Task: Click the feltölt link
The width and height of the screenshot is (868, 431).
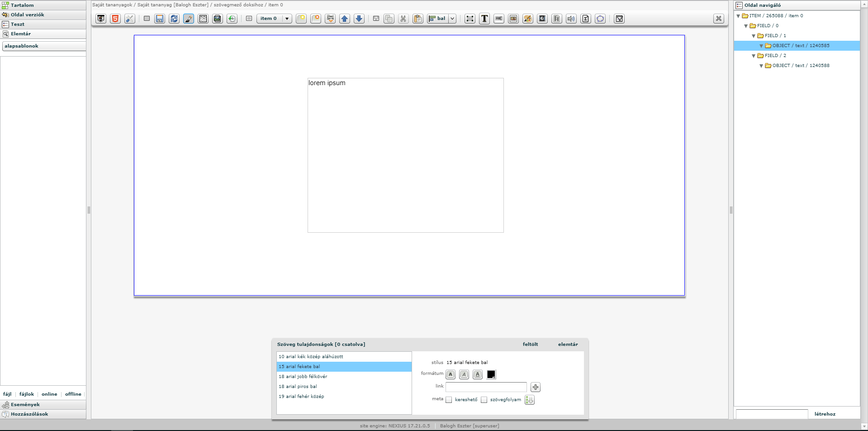Action: (530, 344)
